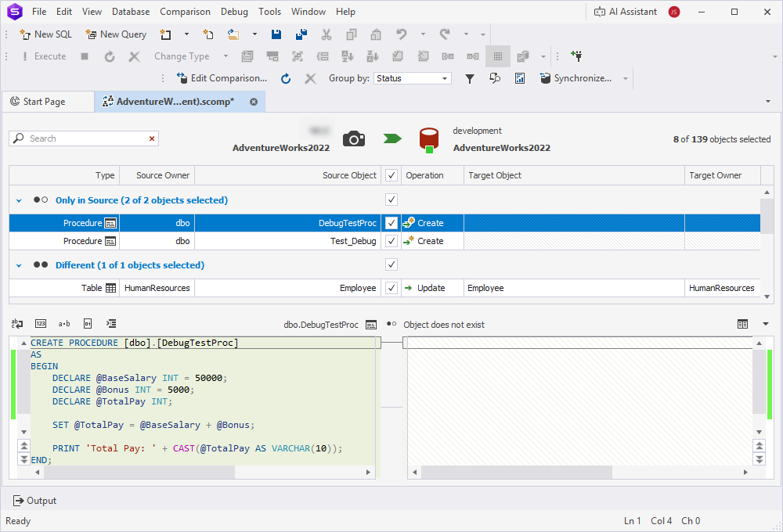Click the Generate comparison report icon
783x532 pixels.
520,78
